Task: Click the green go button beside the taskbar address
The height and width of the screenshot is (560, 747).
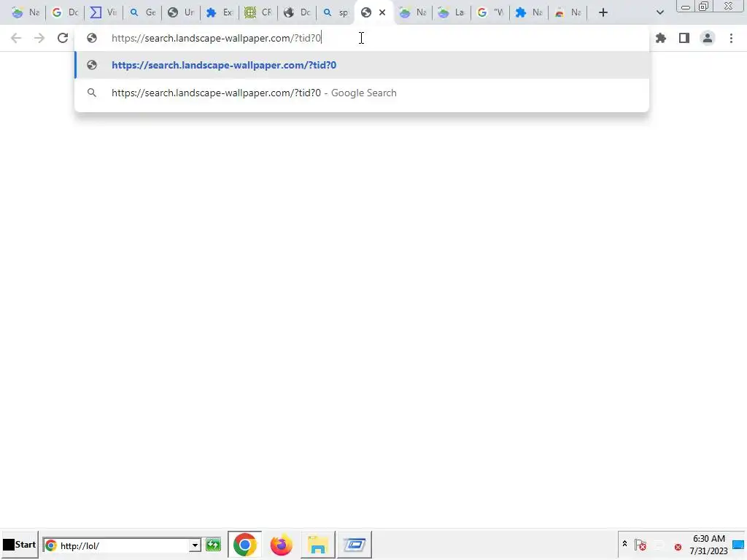Action: [214, 545]
